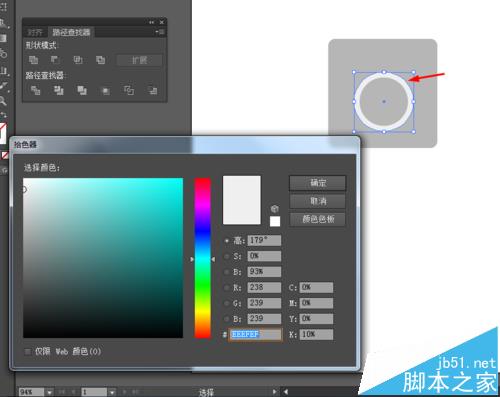500x397 pixels.
Task: Click inside the teal color field gradient
Action: pos(103,258)
